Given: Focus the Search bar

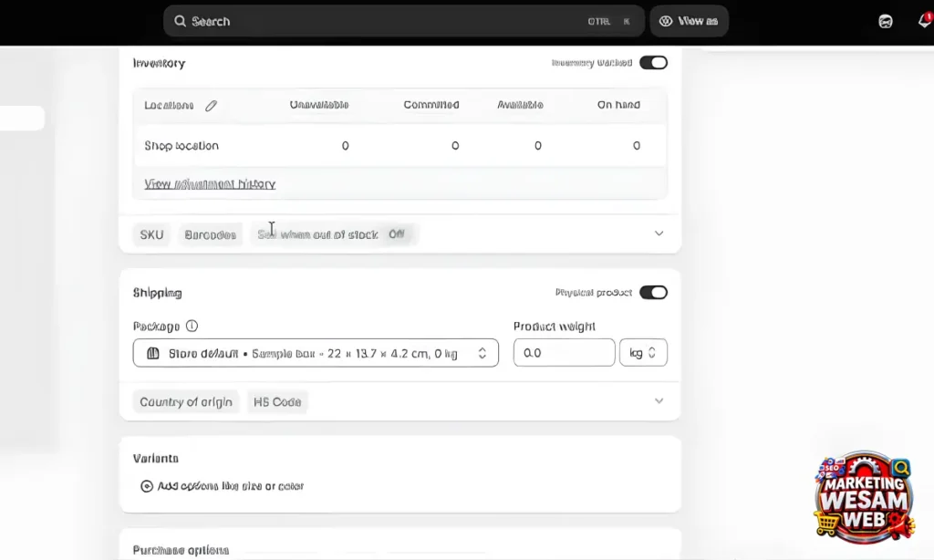Looking at the screenshot, I should tap(404, 22).
